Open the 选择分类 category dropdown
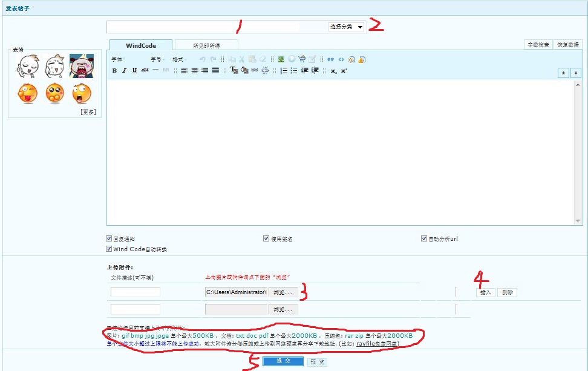Screen dimensions: 588x371 click(x=347, y=27)
